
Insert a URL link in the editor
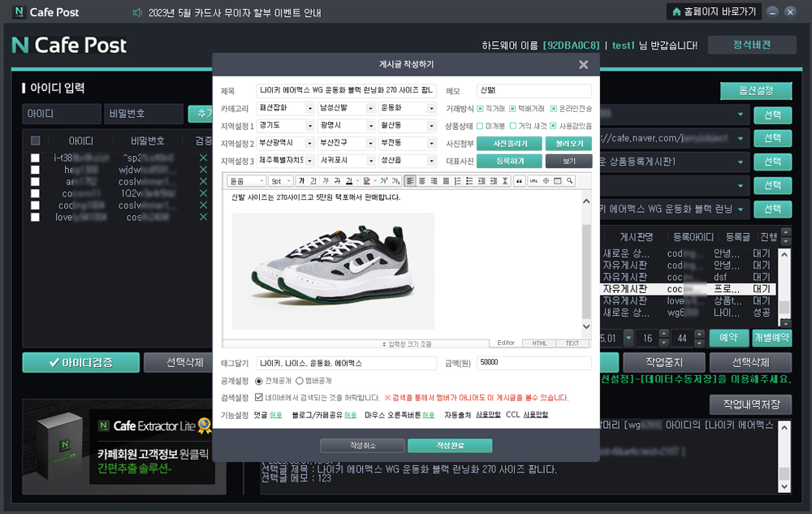pos(533,180)
